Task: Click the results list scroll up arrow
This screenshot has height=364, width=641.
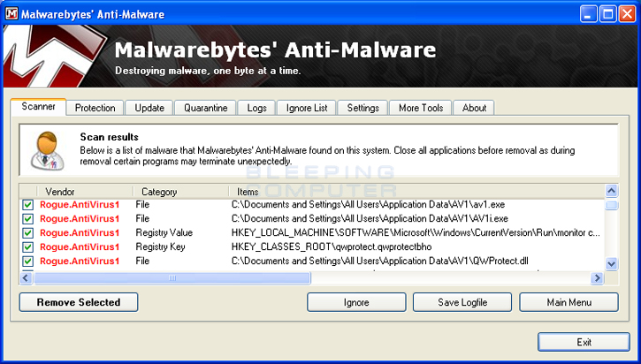Action: coord(611,191)
